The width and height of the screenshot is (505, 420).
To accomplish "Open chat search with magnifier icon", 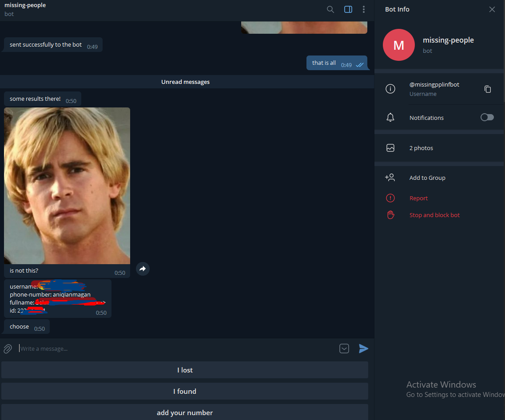I will (330, 9).
